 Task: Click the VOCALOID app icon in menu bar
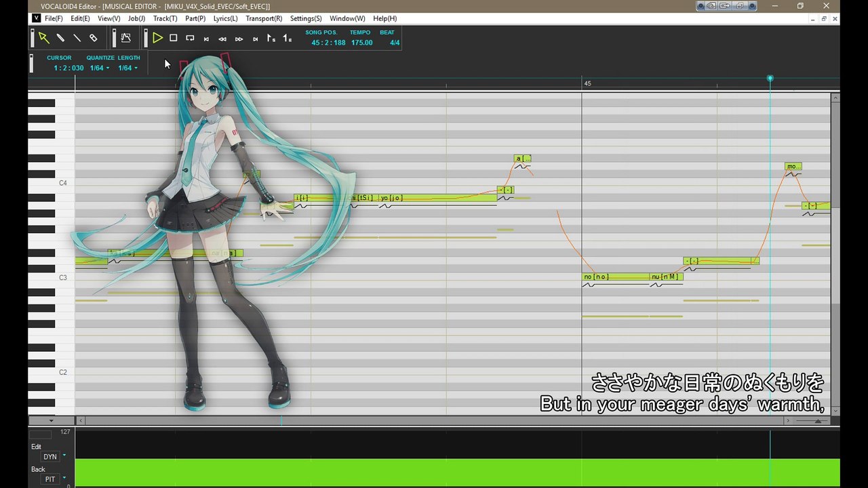[36, 18]
